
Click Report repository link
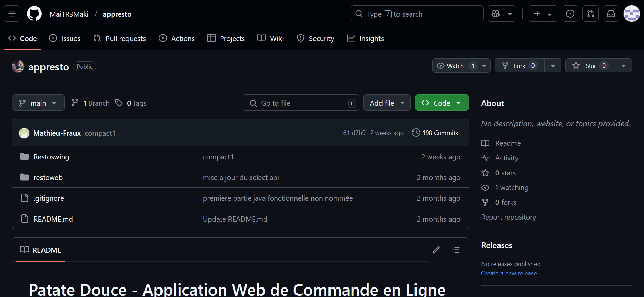point(508,217)
